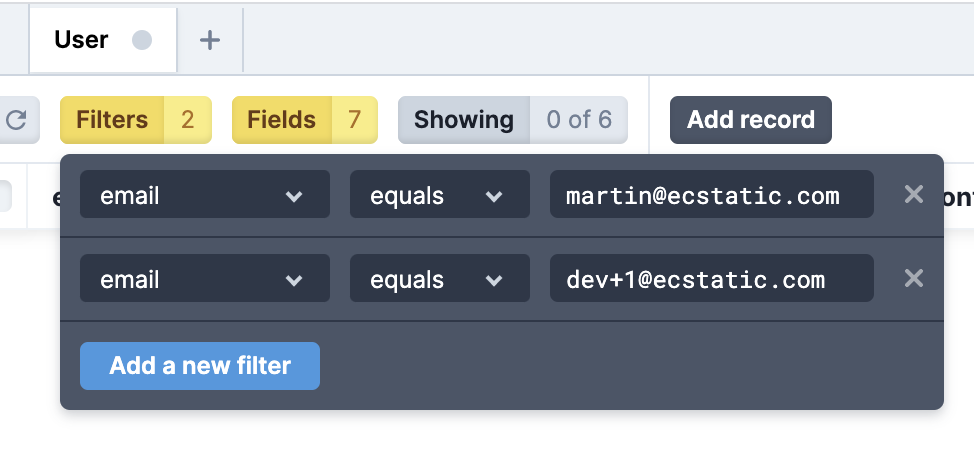Toggle the Filters panel button
This screenshot has width=974, height=458.
click(112, 120)
